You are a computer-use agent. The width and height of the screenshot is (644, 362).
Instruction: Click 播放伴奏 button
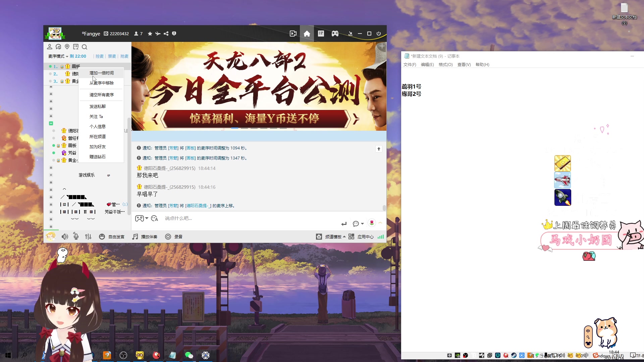(x=145, y=237)
